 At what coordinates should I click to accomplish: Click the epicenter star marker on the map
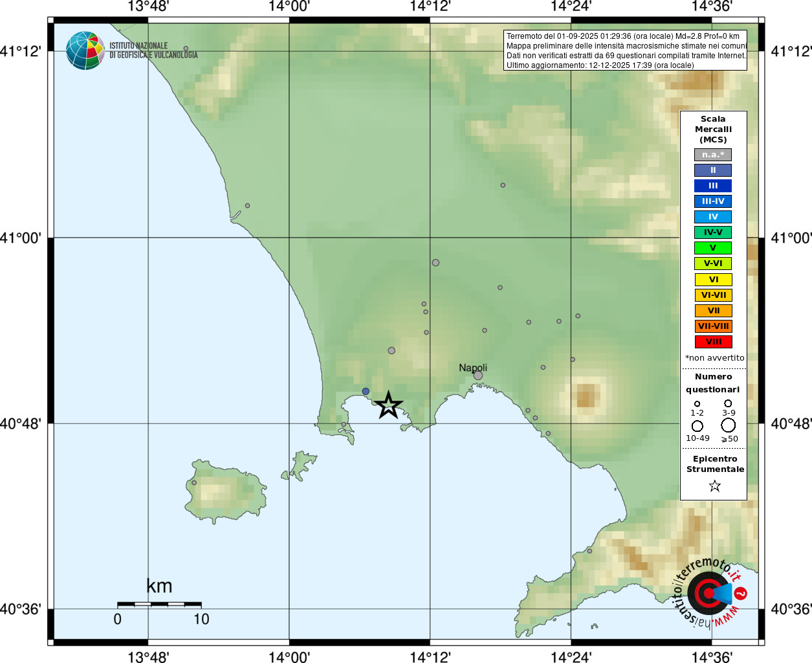[x=388, y=405]
